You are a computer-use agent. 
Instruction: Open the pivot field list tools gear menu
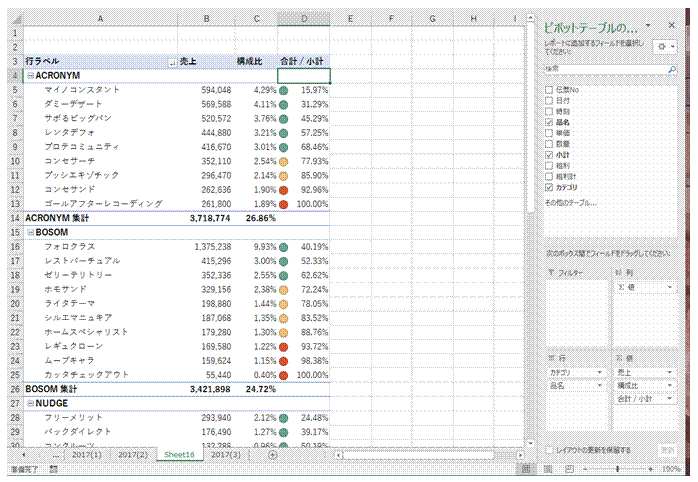click(665, 47)
